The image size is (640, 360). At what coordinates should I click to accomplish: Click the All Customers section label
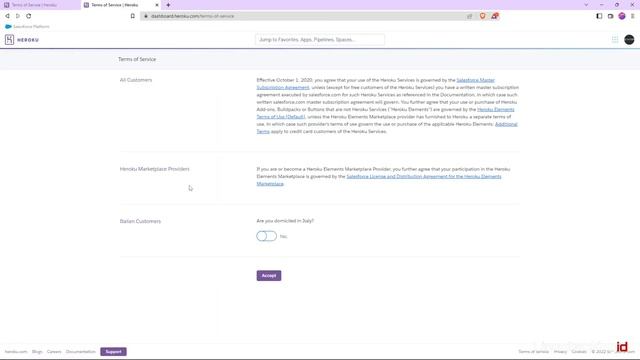tap(136, 80)
